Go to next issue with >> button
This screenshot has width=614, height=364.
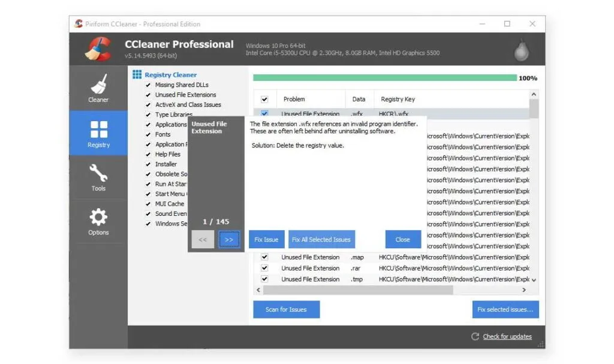(229, 239)
